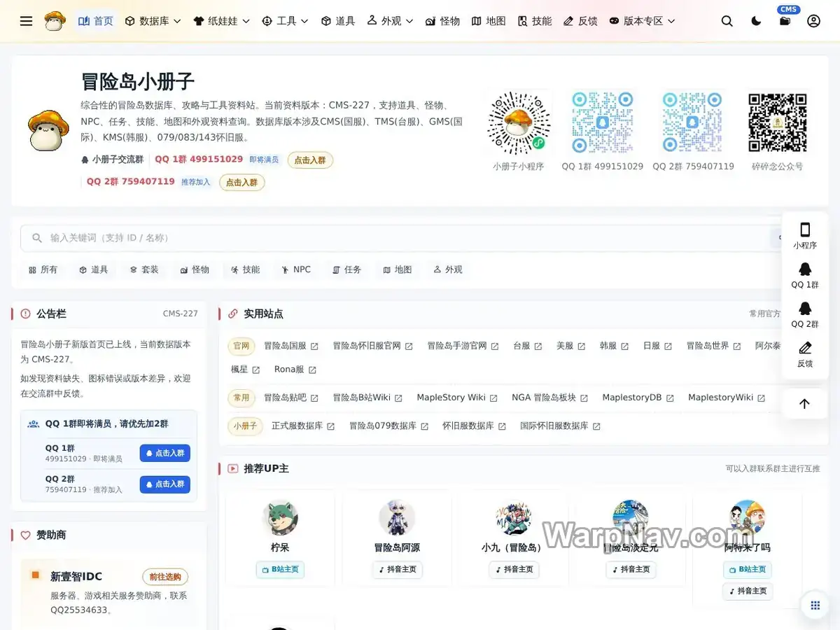This screenshot has height=630, width=840.
Task: Open 技能 in the navigation bar
Action: point(535,21)
